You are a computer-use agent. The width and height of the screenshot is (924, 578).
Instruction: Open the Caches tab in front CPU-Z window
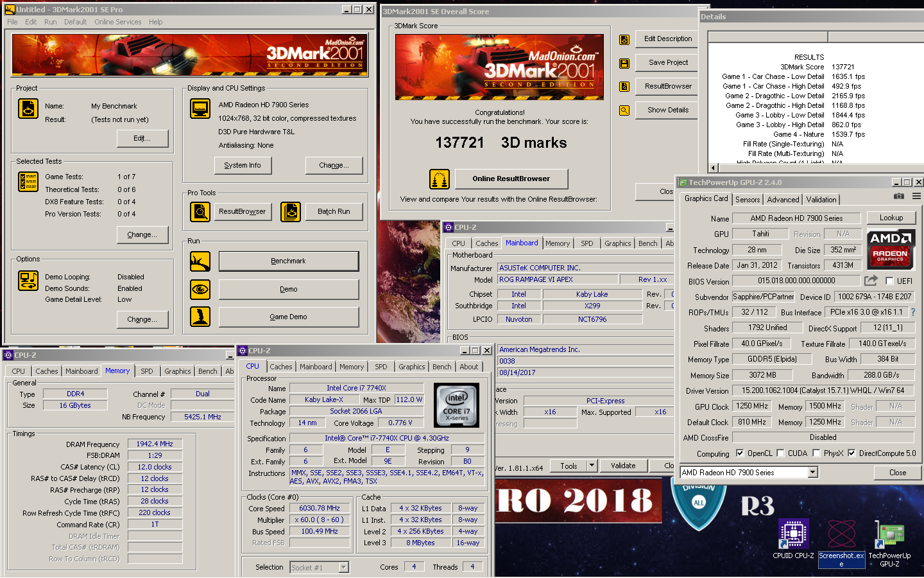pos(280,367)
